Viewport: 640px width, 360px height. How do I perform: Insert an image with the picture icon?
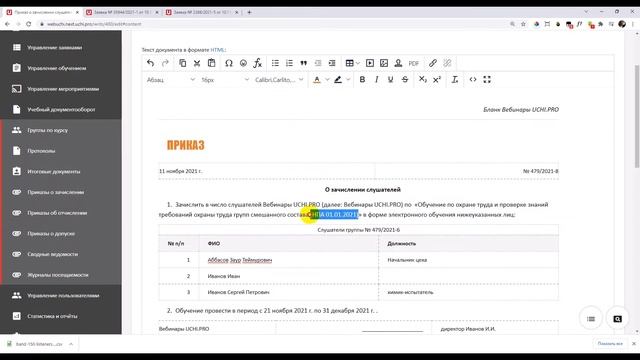click(x=384, y=63)
